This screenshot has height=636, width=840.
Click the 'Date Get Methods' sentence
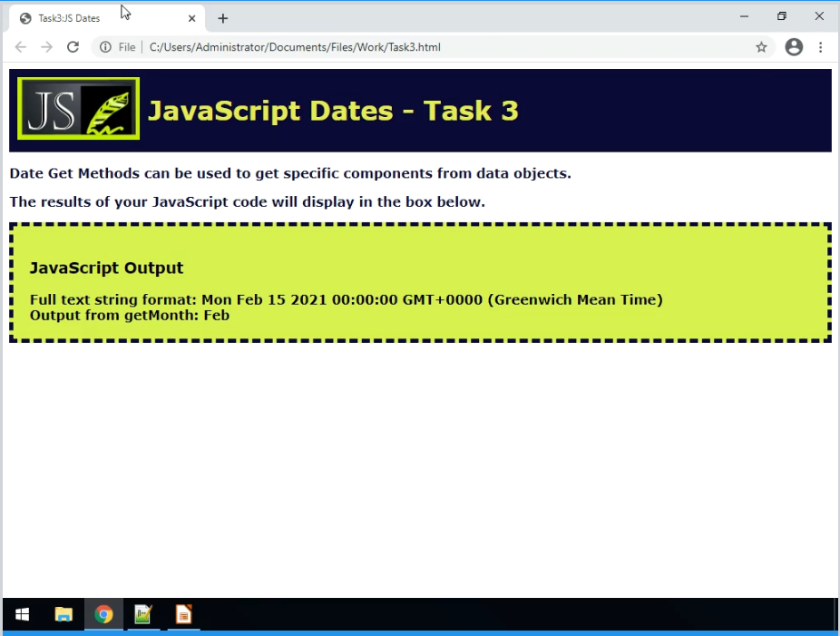point(290,173)
